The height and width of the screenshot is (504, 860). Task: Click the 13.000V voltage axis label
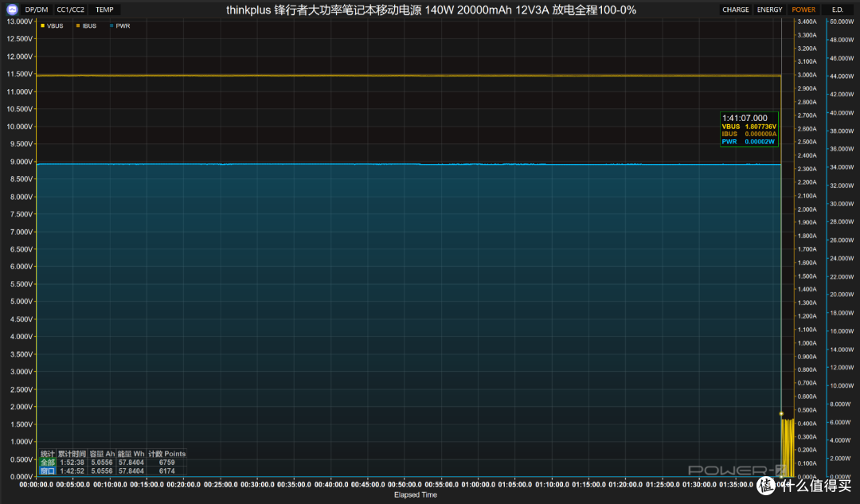[19, 21]
